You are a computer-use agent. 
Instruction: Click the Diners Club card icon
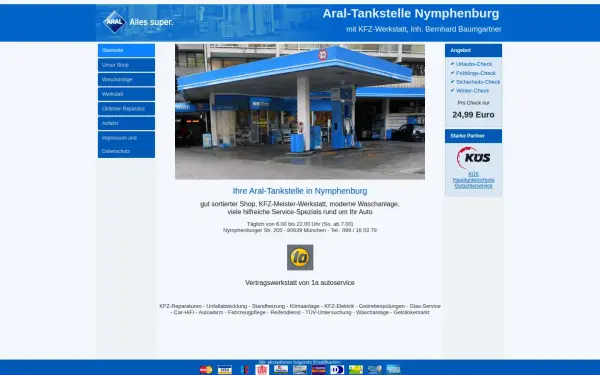pos(337,370)
